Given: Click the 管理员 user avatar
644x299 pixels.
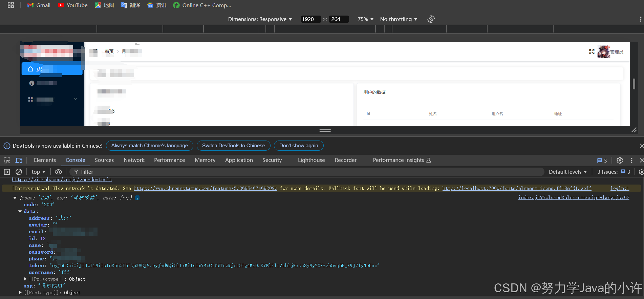Looking at the screenshot, I should click(x=604, y=51).
